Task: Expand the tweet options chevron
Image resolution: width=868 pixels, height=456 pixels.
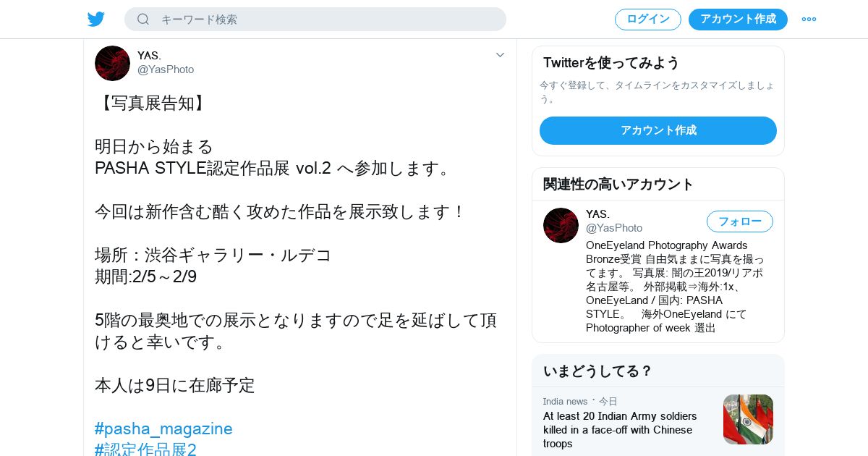Action: 500,55
